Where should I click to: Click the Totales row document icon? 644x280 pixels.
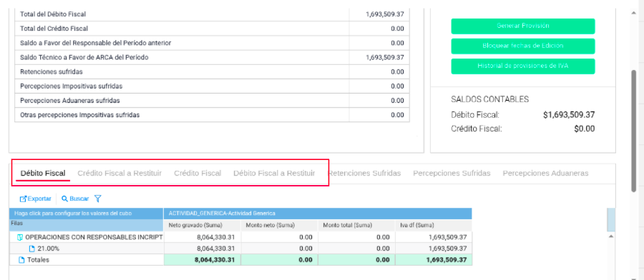(21, 260)
